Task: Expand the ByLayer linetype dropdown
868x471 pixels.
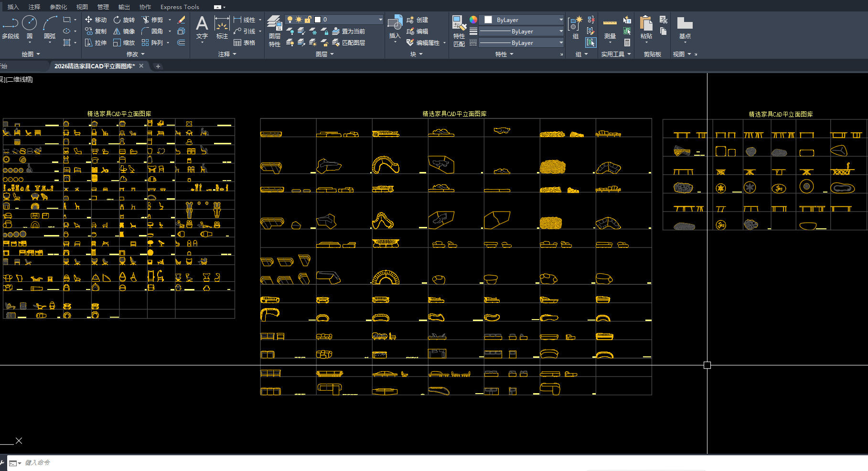Action: [x=561, y=43]
